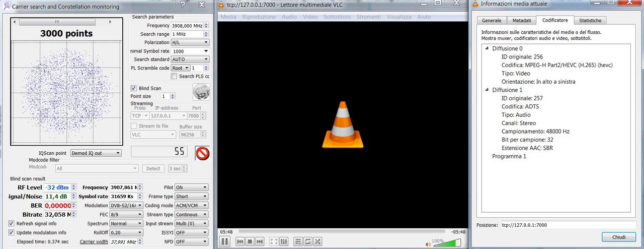Screen dimensions: 644x249
Task: Click the Carrier search window icon
Action: 7,6
